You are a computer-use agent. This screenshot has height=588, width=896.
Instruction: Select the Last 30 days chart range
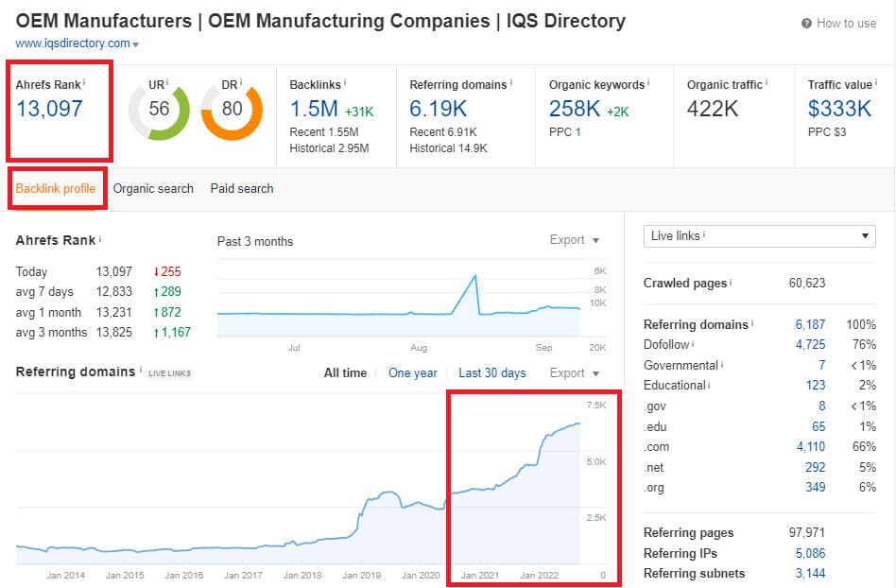(492, 372)
